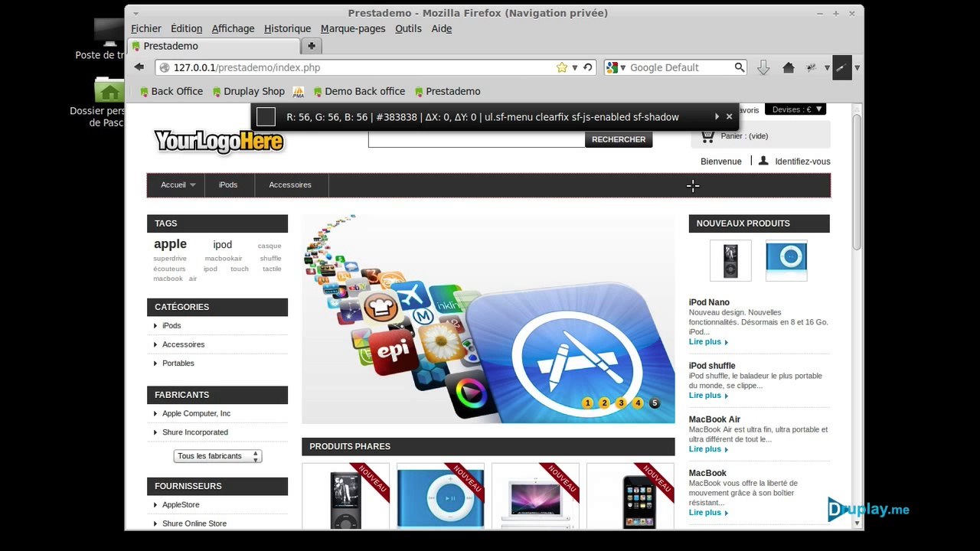Screen dimensions: 980x551
Task: Open the Tous les fabricants dropdown
Action: pos(217,456)
